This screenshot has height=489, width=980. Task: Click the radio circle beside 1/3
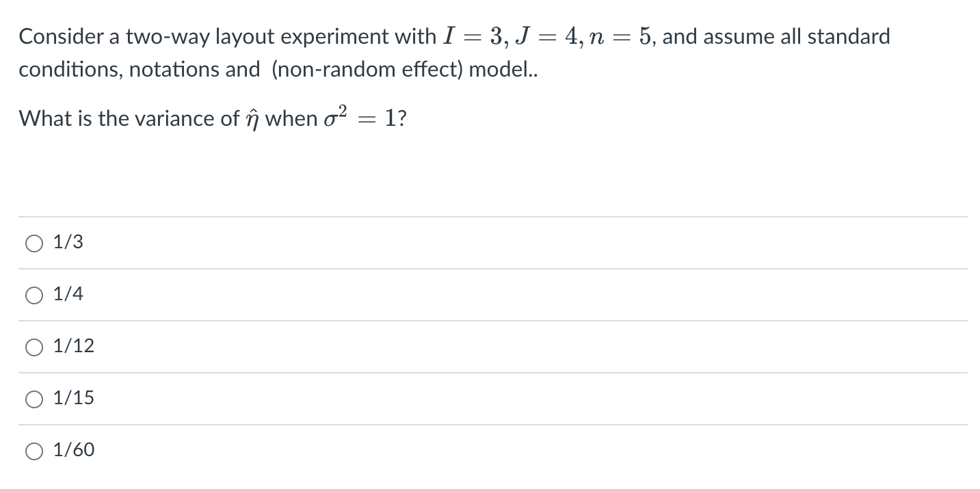(x=34, y=242)
